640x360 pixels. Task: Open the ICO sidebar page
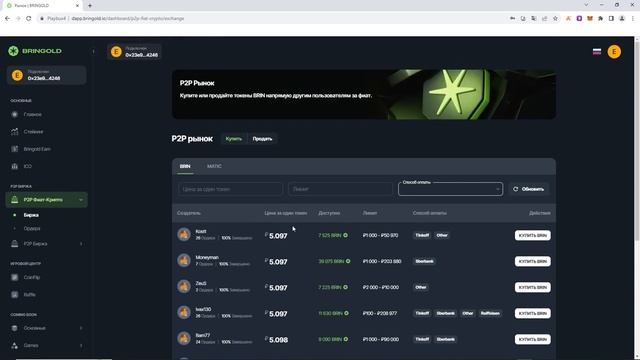click(x=27, y=166)
